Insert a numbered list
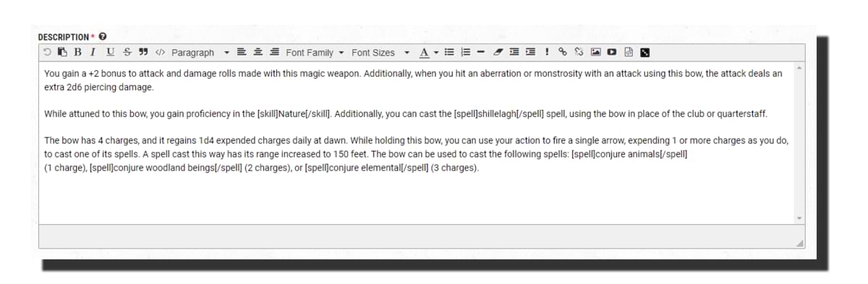The width and height of the screenshot is (868, 284). (x=466, y=52)
